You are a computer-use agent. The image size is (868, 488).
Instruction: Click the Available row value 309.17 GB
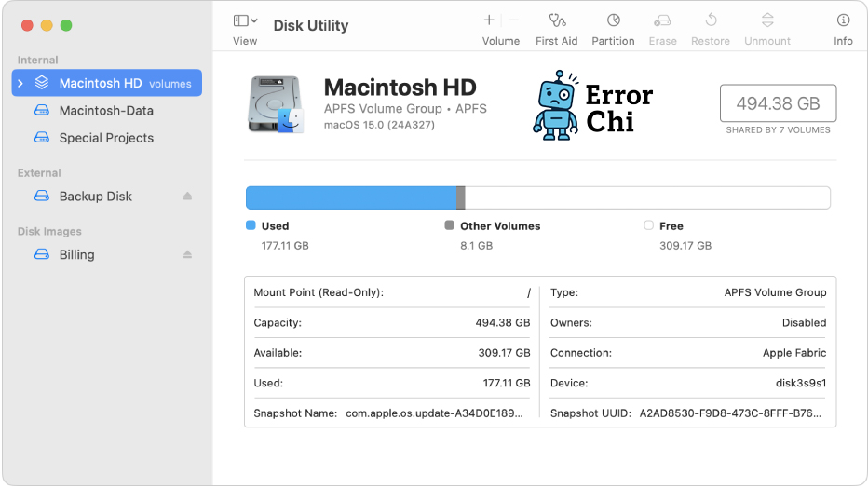504,353
